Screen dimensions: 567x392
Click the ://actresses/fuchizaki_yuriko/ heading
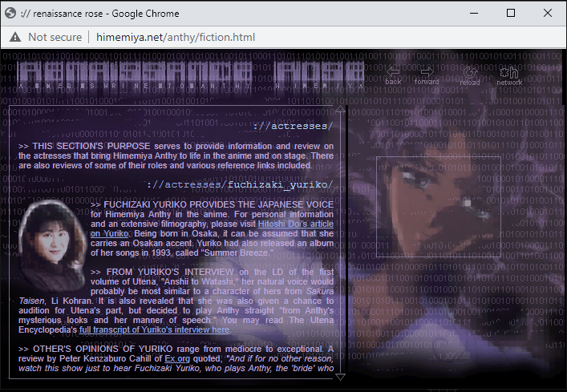point(240,184)
